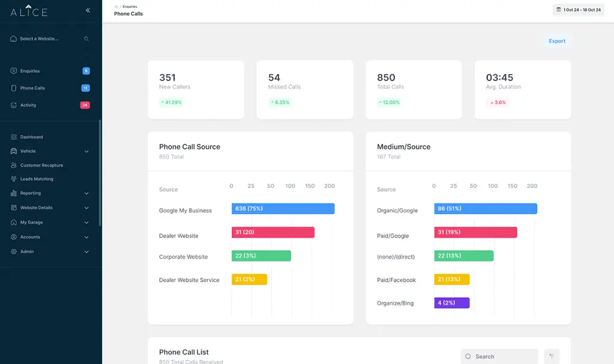The image size is (614, 364).
Task: Expand the Reporting submenu arrow
Action: (87, 193)
